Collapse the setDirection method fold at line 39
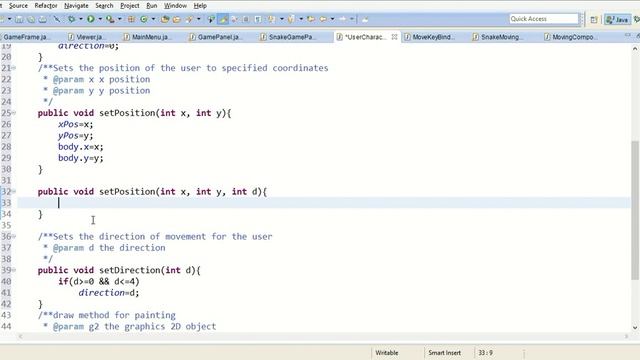This screenshot has height=360, width=640. [x=14, y=270]
